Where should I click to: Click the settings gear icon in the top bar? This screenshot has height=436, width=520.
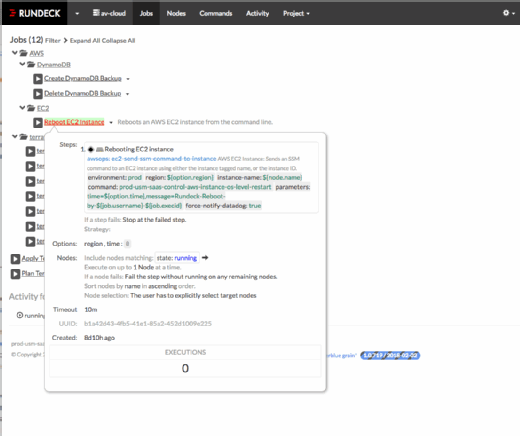pos(506,13)
